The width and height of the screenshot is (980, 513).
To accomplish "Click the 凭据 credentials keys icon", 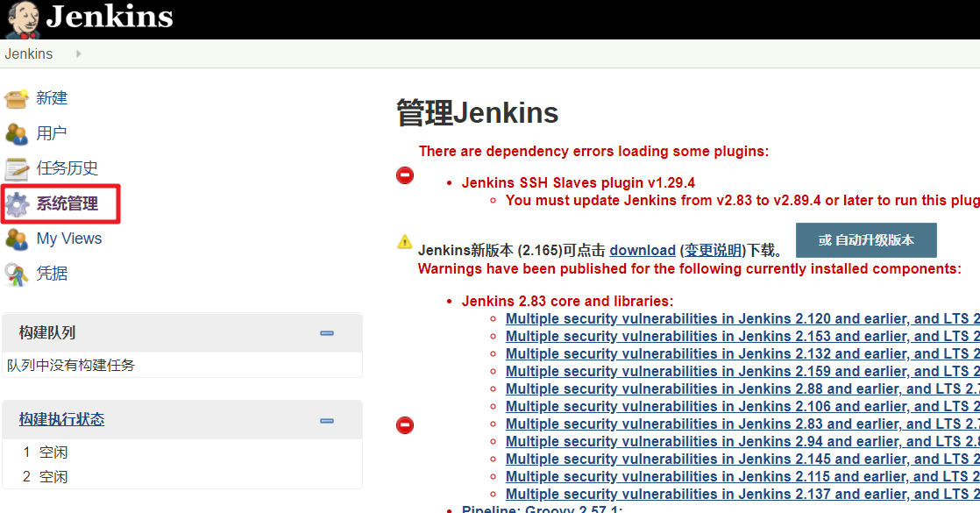I will point(17,274).
